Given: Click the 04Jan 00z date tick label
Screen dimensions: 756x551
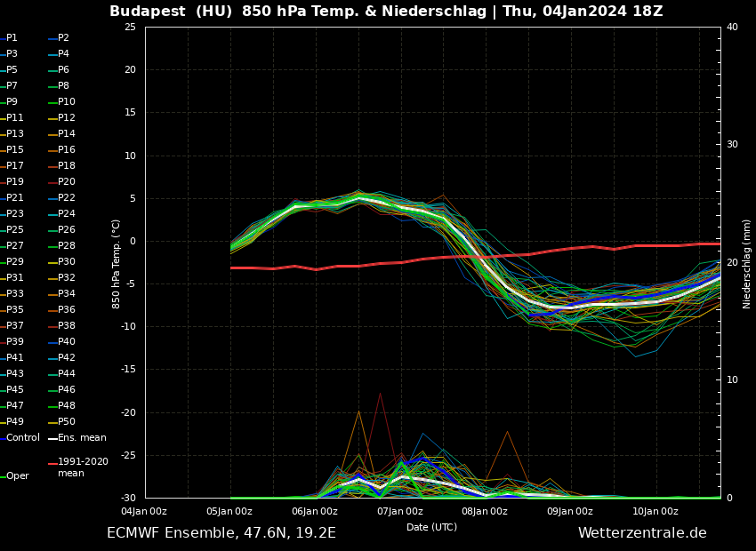Looking at the screenshot, I should (144, 511).
